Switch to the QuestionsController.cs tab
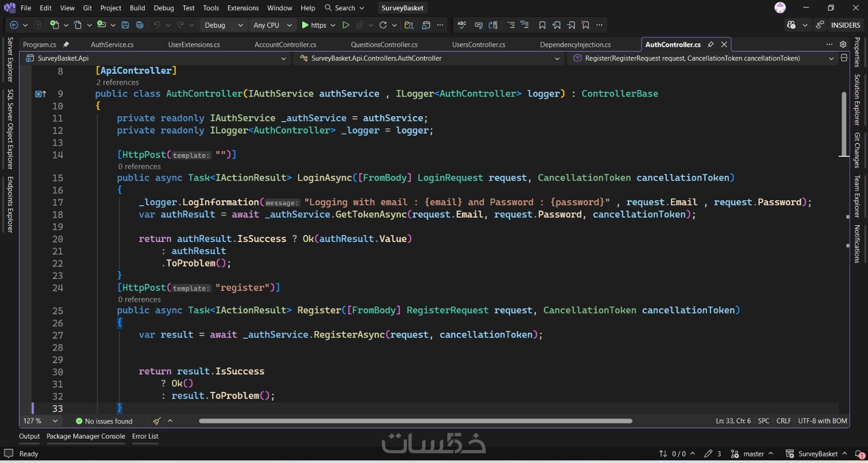The image size is (868, 463). tap(384, 45)
